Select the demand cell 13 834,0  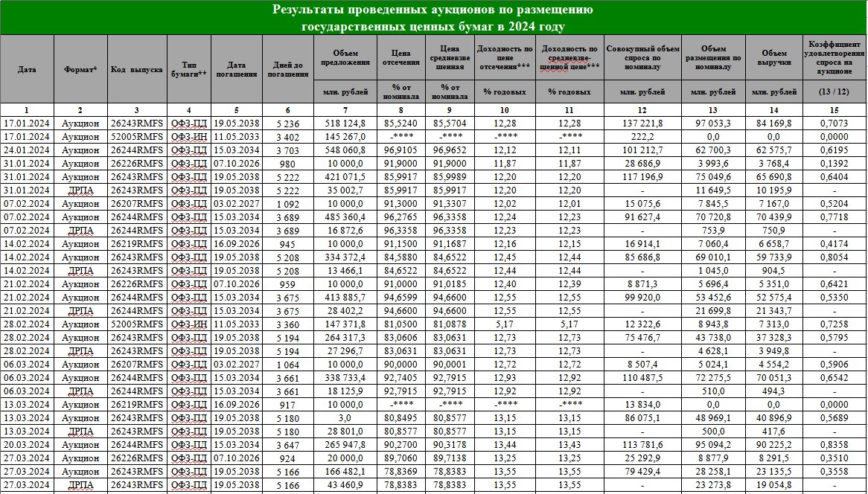tap(642, 405)
